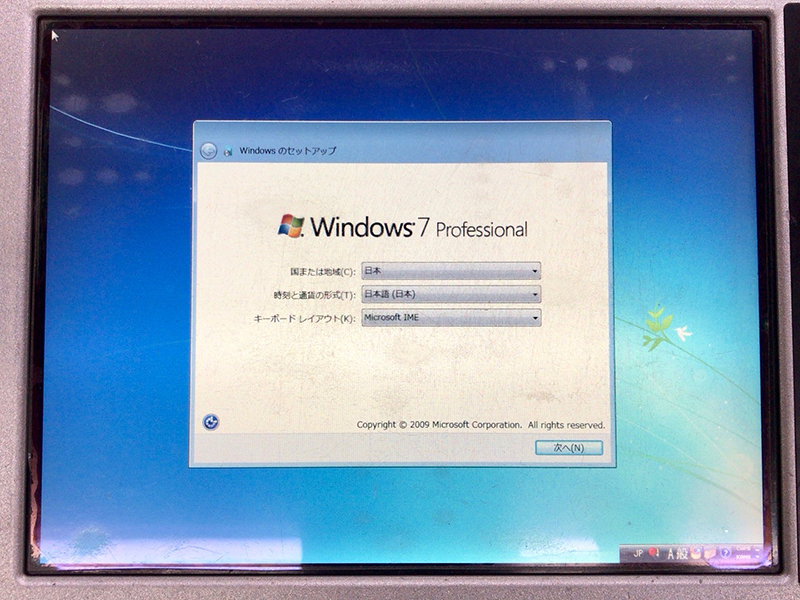Open the IME tools icon on the language bar
The image size is (800, 600).
pyautogui.click(x=710, y=554)
